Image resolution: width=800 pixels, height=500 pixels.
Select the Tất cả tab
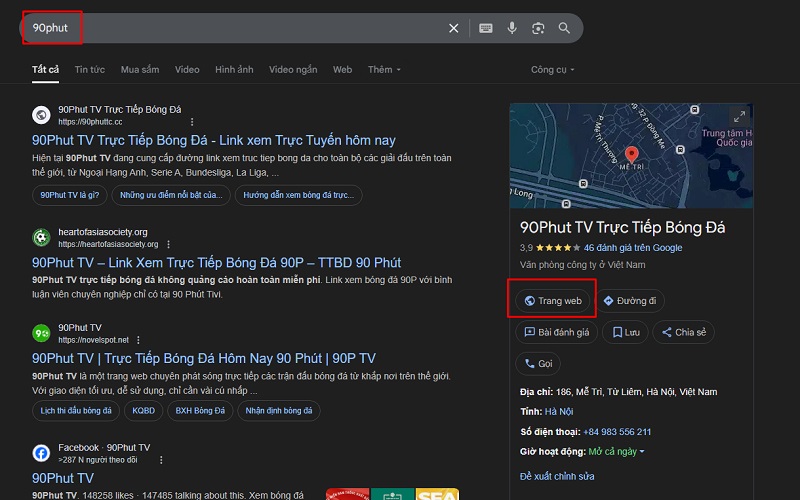click(45, 69)
